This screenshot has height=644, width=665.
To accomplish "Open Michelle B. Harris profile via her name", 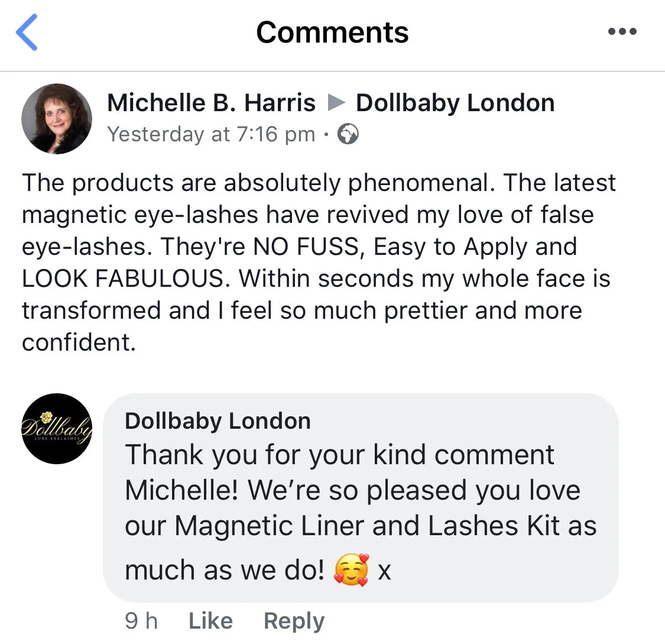I will (x=211, y=103).
